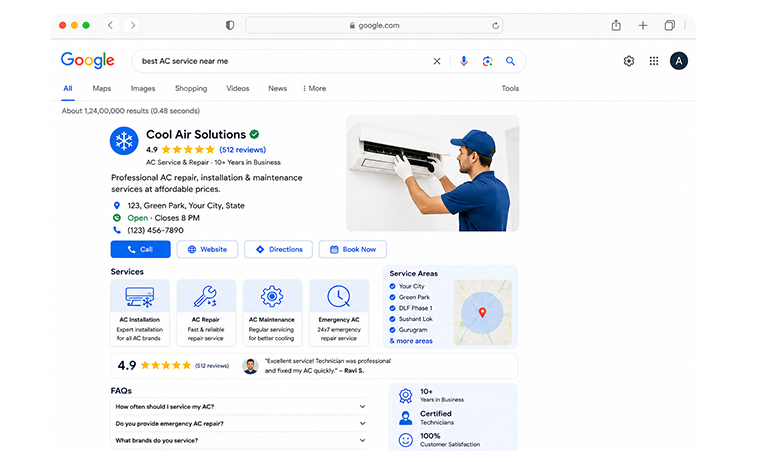Clear the search query with the X

tap(436, 61)
